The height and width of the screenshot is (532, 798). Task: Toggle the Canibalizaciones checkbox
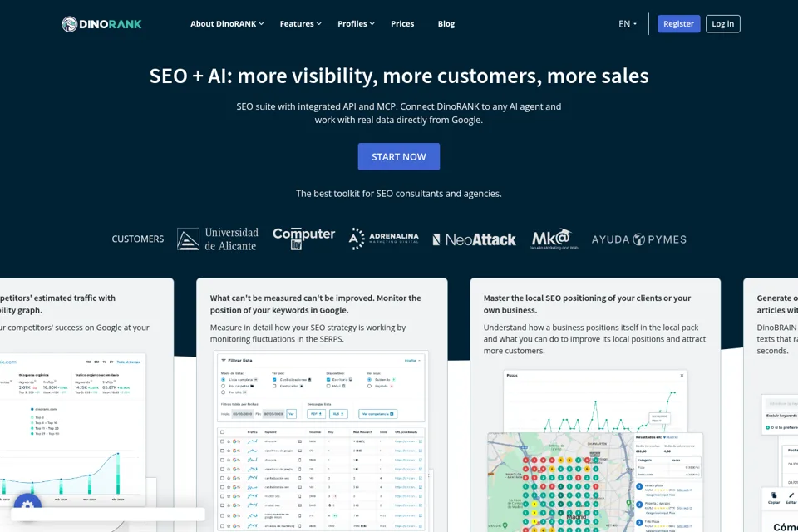(274, 380)
